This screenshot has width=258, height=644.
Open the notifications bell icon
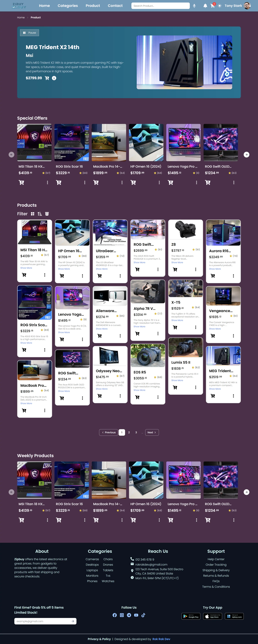pyautogui.click(x=205, y=6)
